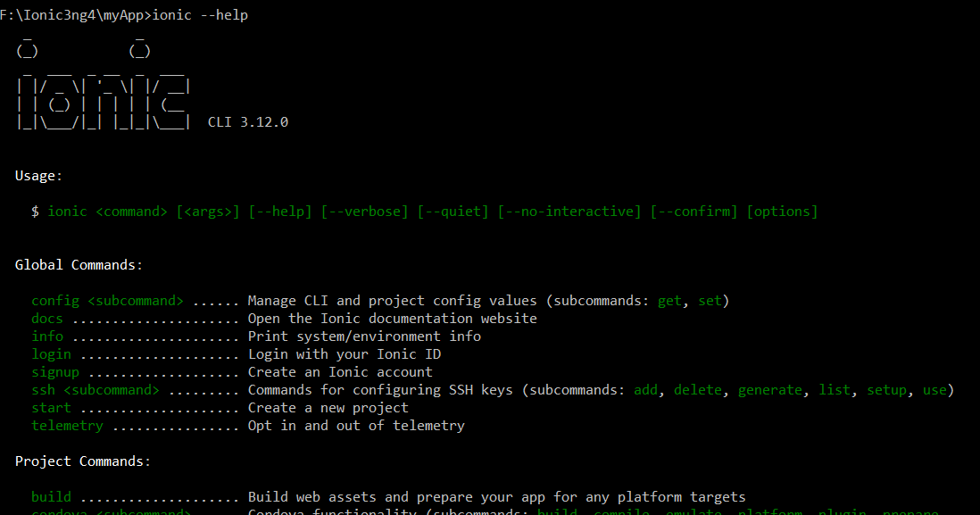This screenshot has width=980, height=515.
Task: Click the '[--no-interactive]' usage option
Action: [x=569, y=212]
